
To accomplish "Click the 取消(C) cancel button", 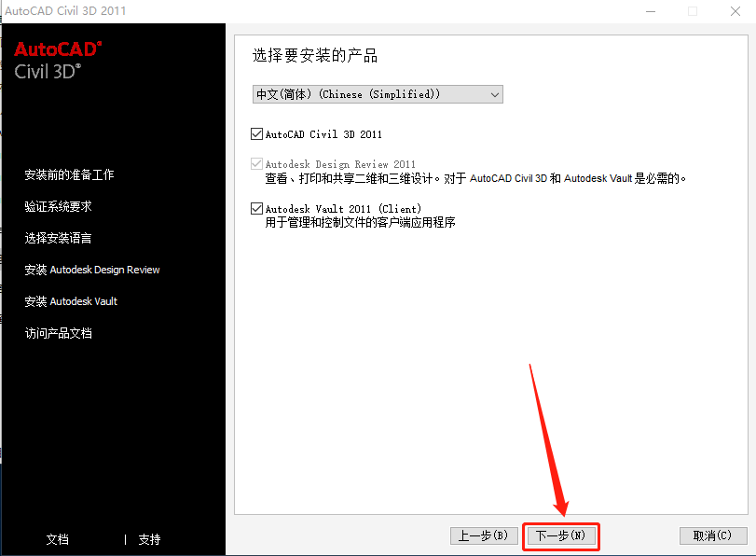I will click(713, 535).
